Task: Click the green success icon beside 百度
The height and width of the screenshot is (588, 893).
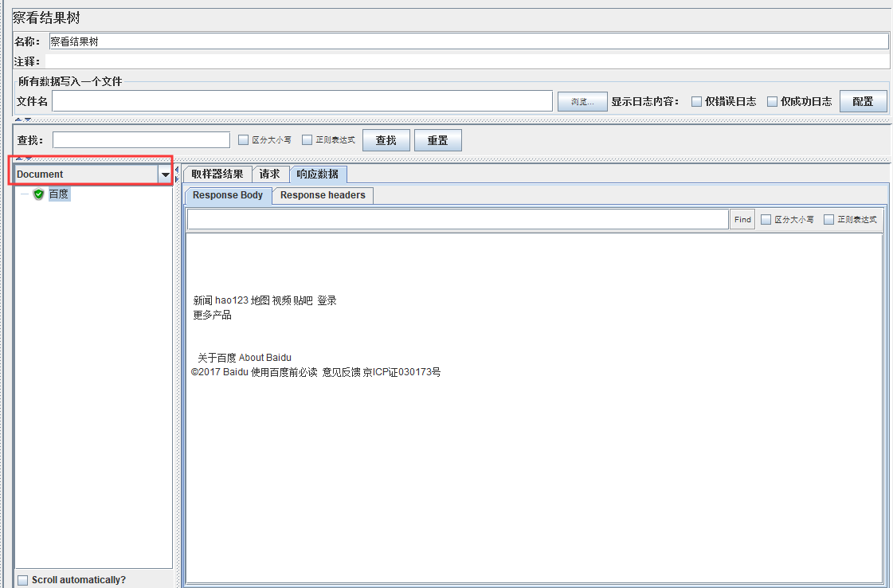Action: click(37, 194)
